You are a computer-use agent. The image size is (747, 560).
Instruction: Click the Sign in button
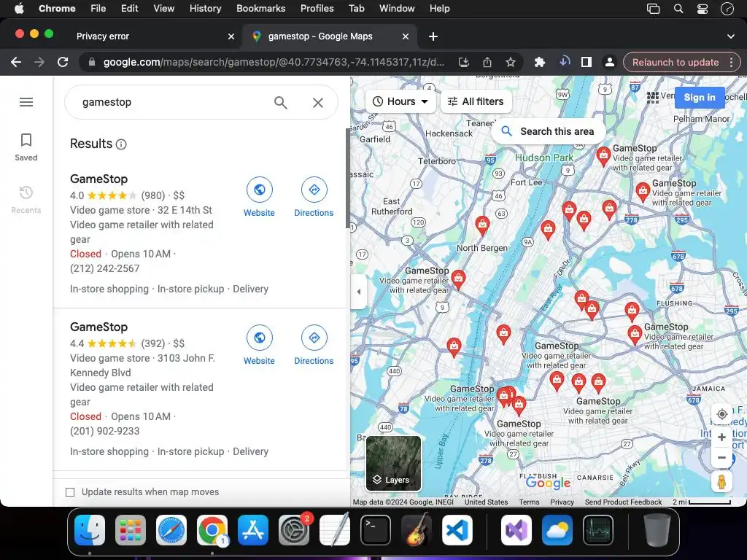click(x=700, y=98)
